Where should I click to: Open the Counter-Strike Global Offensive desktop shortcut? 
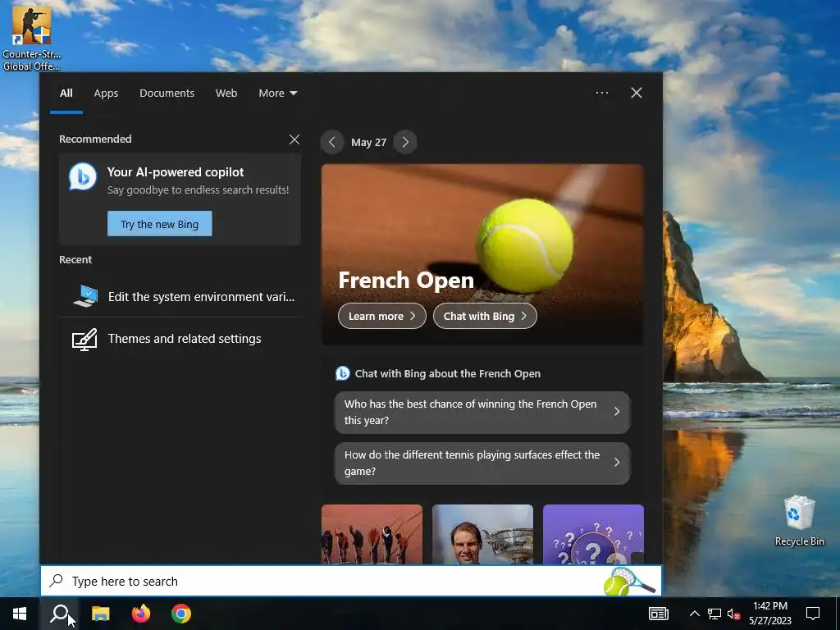tap(32, 38)
